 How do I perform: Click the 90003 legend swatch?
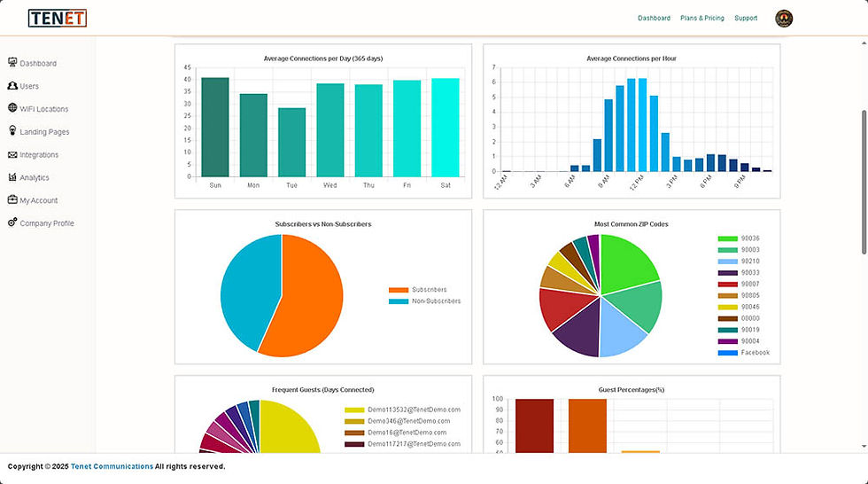[x=728, y=250]
